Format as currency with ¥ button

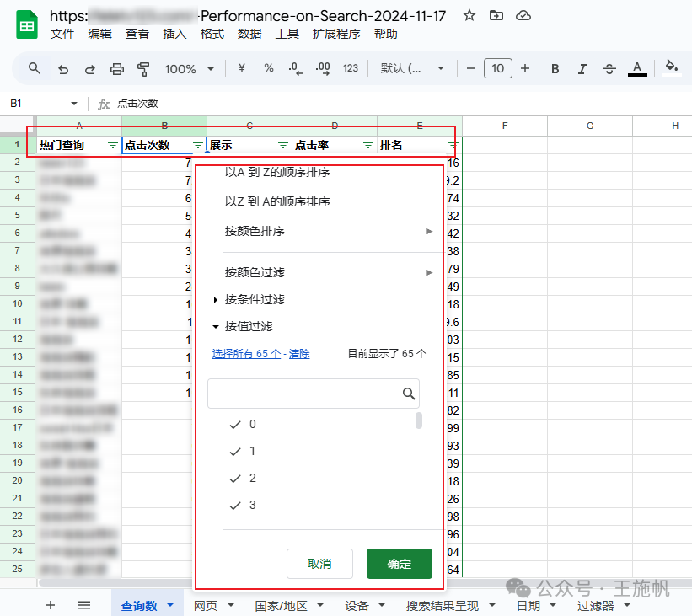pyautogui.click(x=241, y=68)
